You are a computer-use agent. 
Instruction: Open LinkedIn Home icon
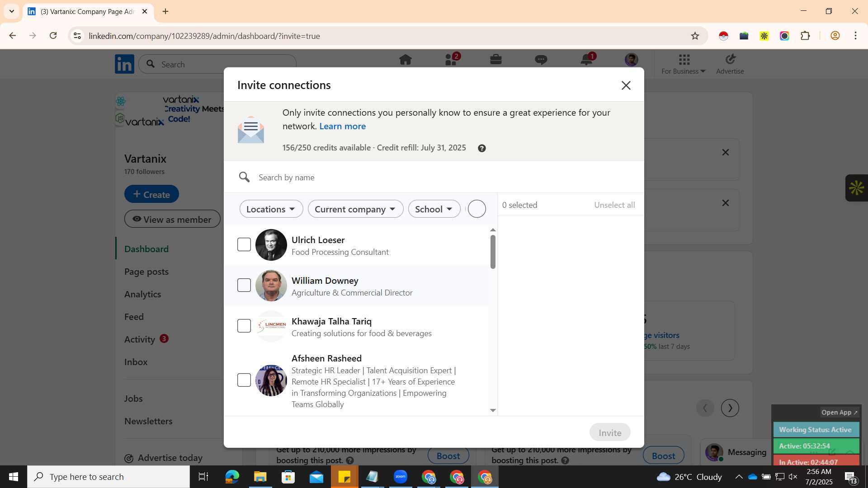pos(406,60)
